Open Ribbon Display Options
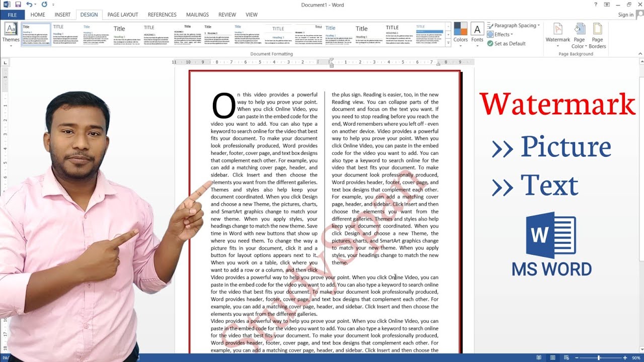The image size is (644, 362). pos(607,5)
